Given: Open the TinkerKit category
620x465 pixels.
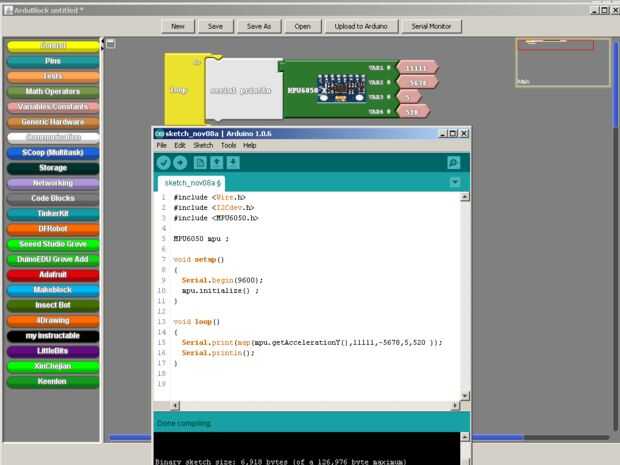Looking at the screenshot, I should click(x=53, y=214).
